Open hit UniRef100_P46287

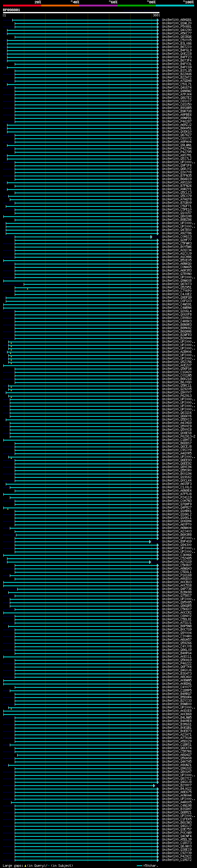click(176, 121)
